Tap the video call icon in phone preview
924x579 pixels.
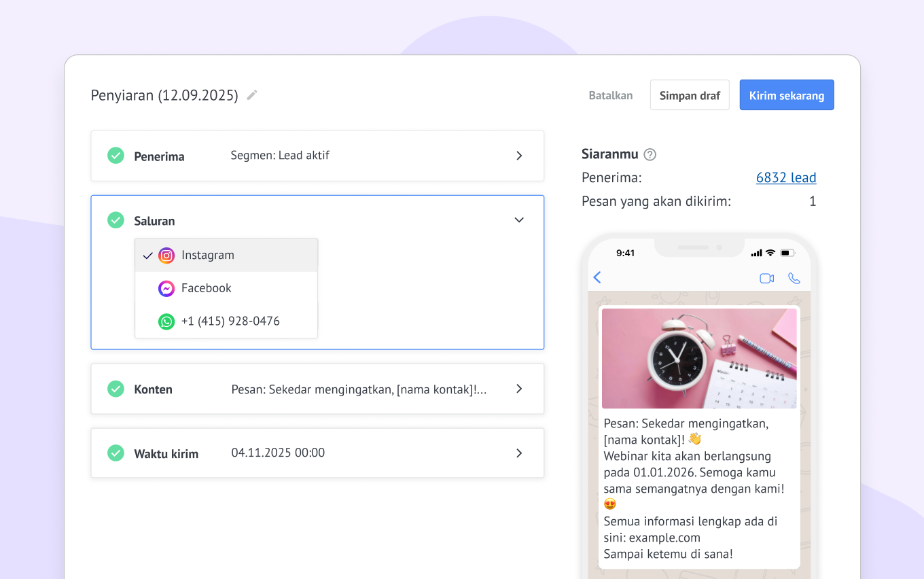766,278
